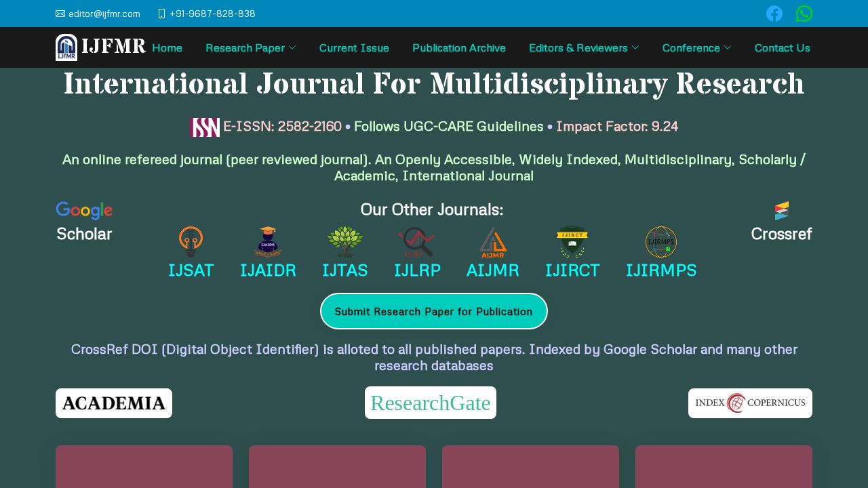The width and height of the screenshot is (868, 488).
Task: Click the Scholar text label
Action: click(84, 234)
